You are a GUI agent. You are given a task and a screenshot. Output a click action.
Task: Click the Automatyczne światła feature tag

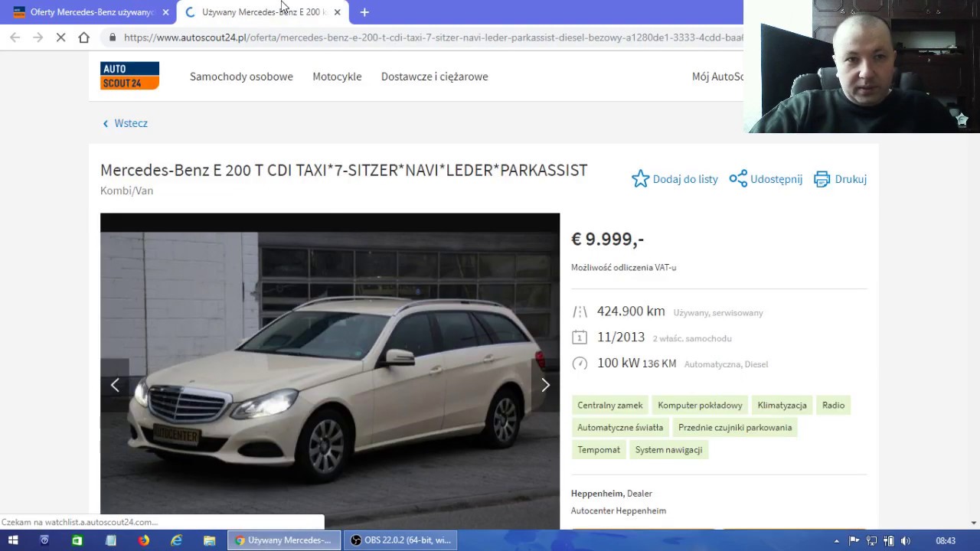click(620, 428)
